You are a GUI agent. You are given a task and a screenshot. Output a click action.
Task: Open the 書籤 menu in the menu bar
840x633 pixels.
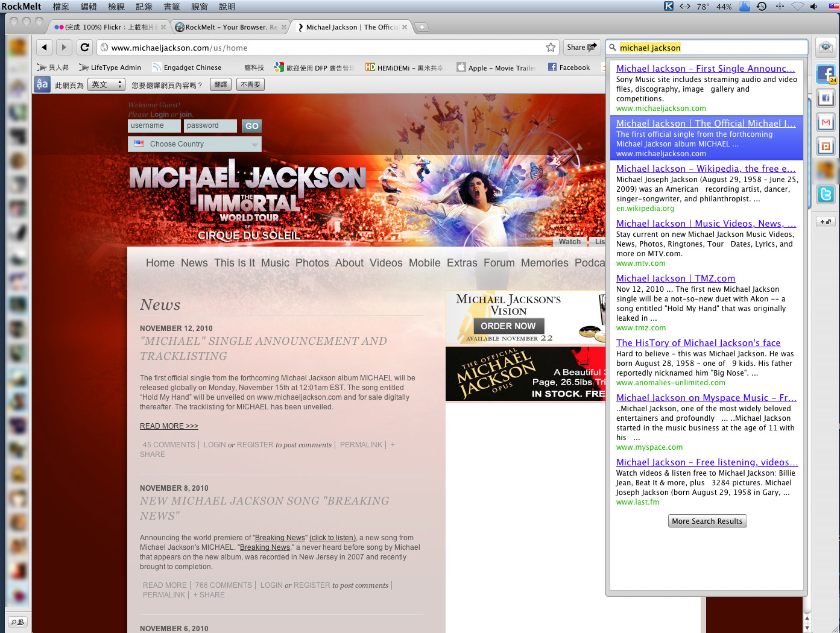pyautogui.click(x=172, y=7)
